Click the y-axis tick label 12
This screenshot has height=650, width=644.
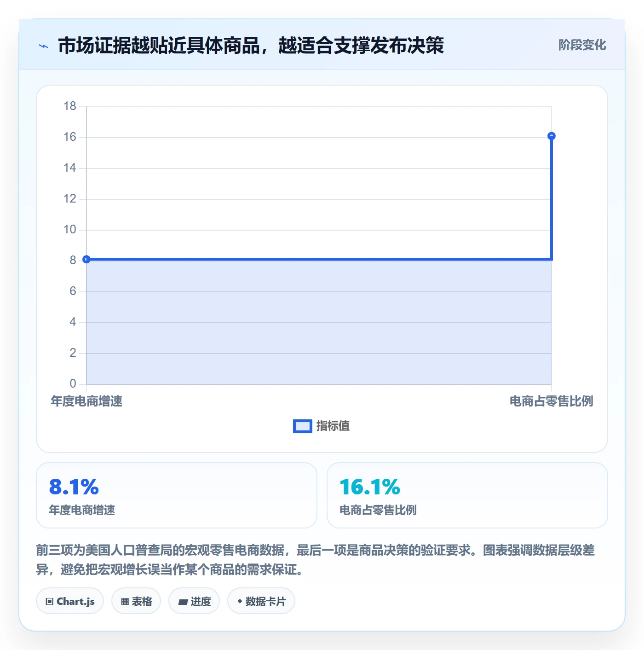[70, 199]
